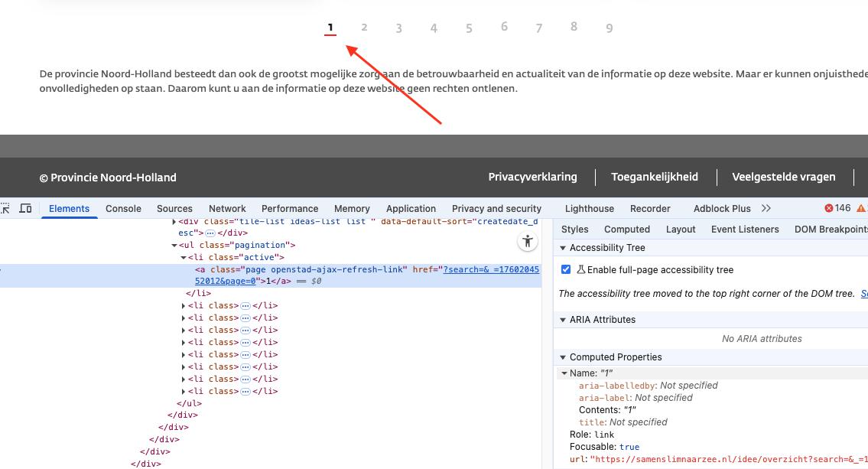Disable the full-page accessibility tree checkbox
Screen dimensions: 868x469
click(x=566, y=269)
